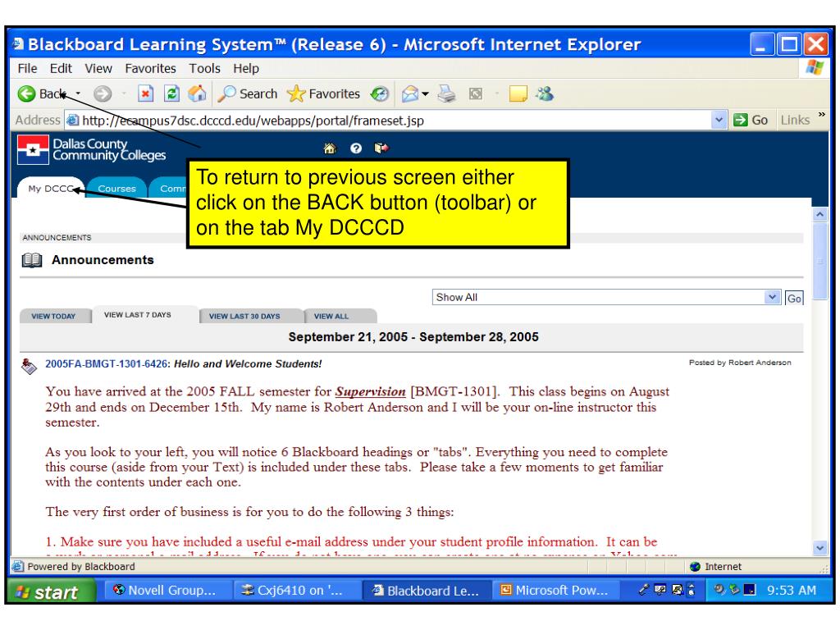Click 'Posted by Robert Anderson' text

[x=740, y=363]
